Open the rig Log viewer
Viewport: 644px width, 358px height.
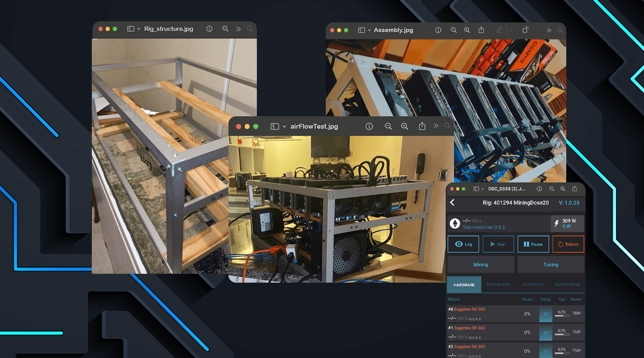tap(463, 244)
